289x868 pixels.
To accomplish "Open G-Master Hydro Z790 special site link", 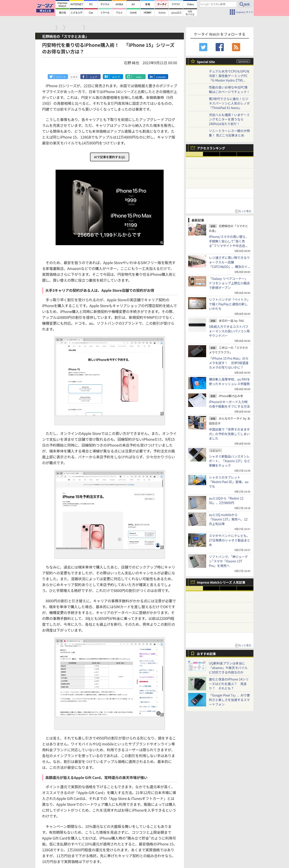I will click(x=229, y=76).
